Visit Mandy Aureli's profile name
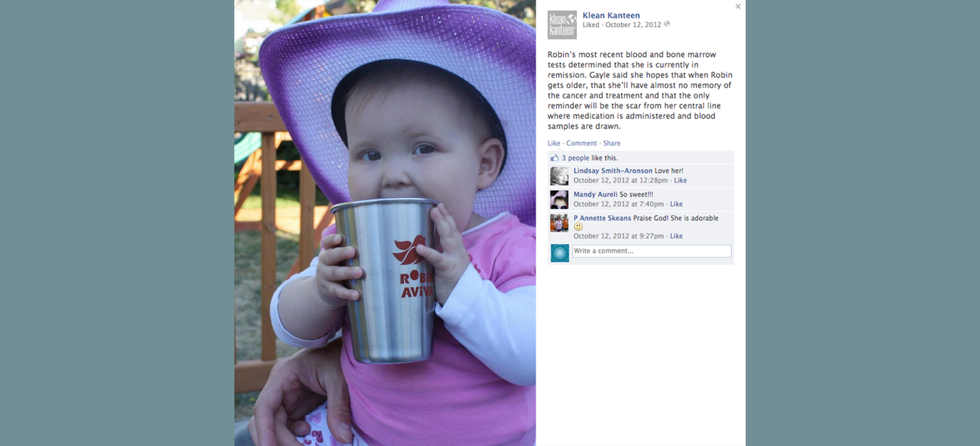 coord(595,194)
